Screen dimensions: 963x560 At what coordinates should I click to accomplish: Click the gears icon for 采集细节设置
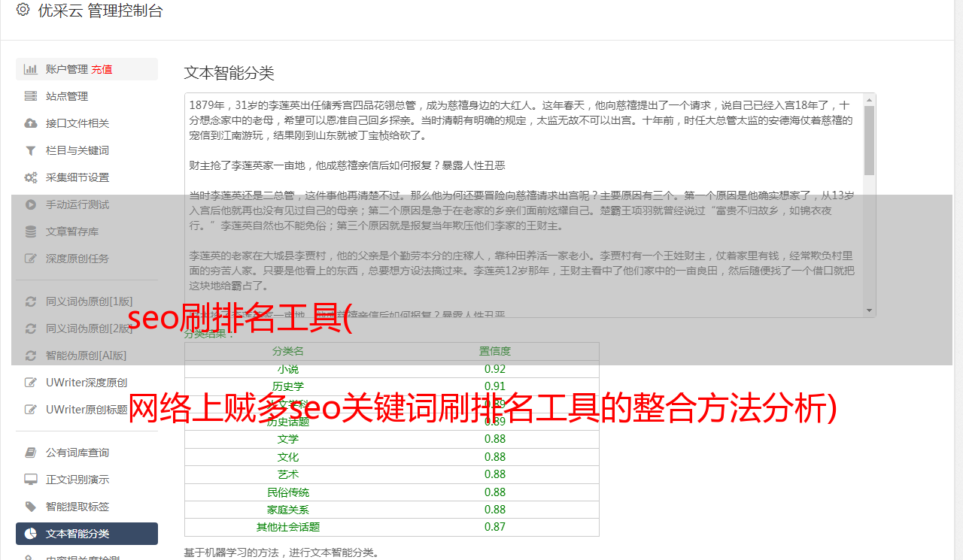[31, 177]
